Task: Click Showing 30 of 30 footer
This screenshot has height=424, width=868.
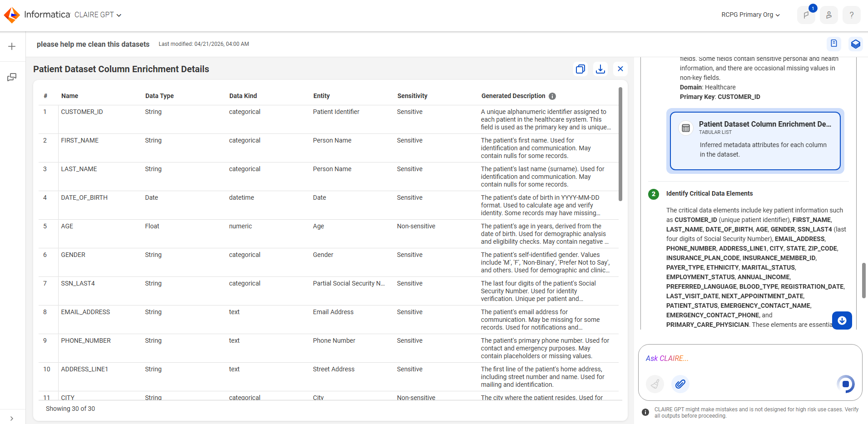Action: 70,409
